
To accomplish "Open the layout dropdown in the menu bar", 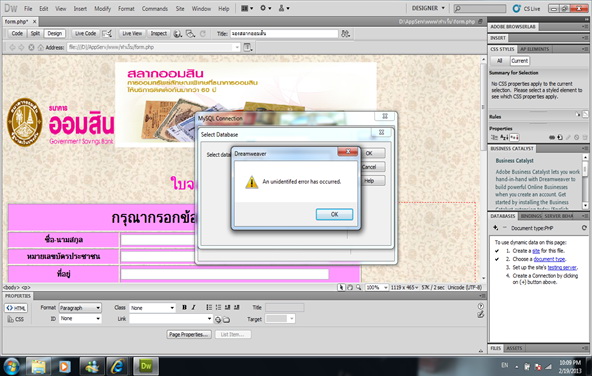I will point(247,8).
